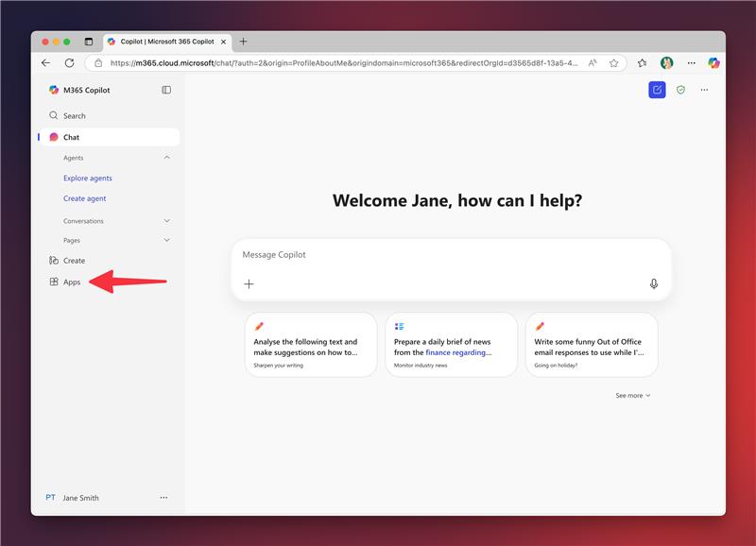The image size is (756, 546).
Task: Open the tab actions menu icon
Action: pyautogui.click(x=89, y=42)
